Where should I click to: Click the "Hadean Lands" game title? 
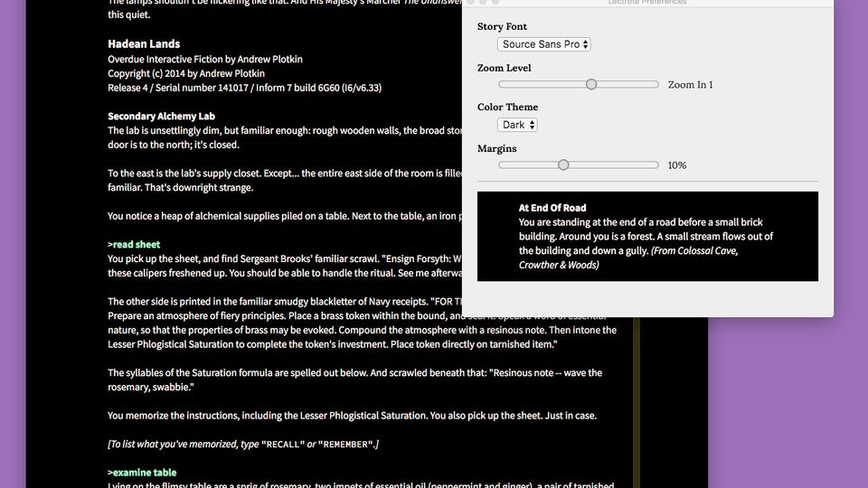[x=144, y=43]
